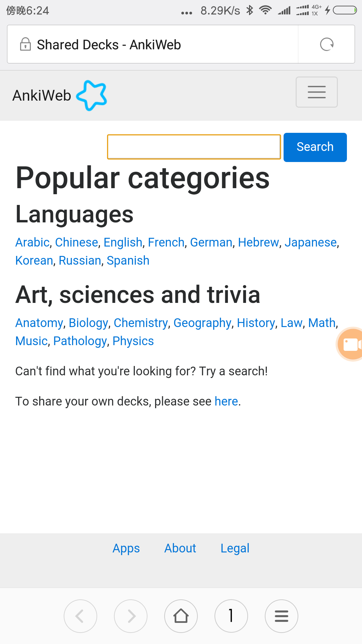Open the browser bottom menu icon
362x644 pixels.
[x=282, y=616]
